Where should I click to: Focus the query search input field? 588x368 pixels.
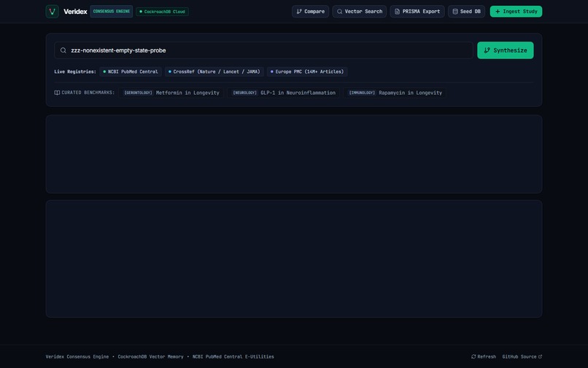(x=263, y=50)
